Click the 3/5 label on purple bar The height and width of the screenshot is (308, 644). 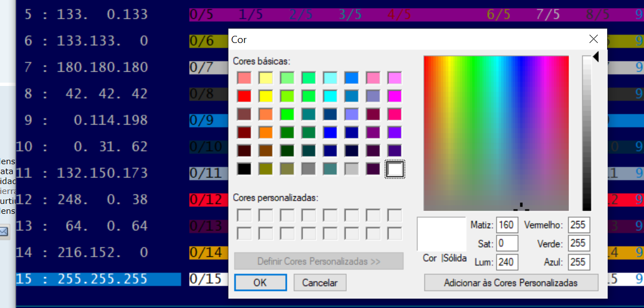[x=350, y=15]
